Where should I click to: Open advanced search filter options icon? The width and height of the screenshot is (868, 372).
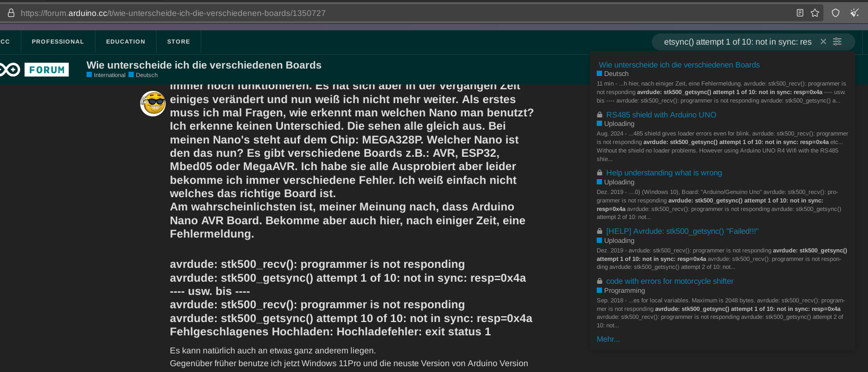837,41
